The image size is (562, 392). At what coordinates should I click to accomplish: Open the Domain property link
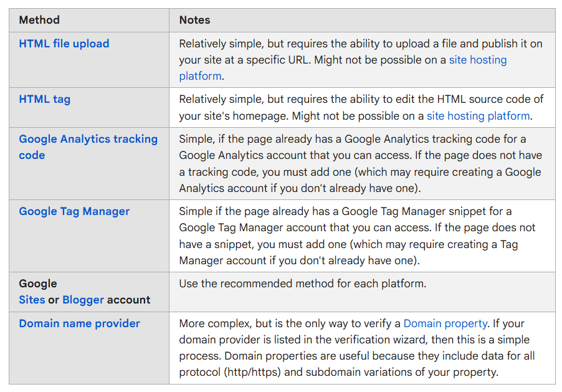pyautogui.click(x=445, y=324)
